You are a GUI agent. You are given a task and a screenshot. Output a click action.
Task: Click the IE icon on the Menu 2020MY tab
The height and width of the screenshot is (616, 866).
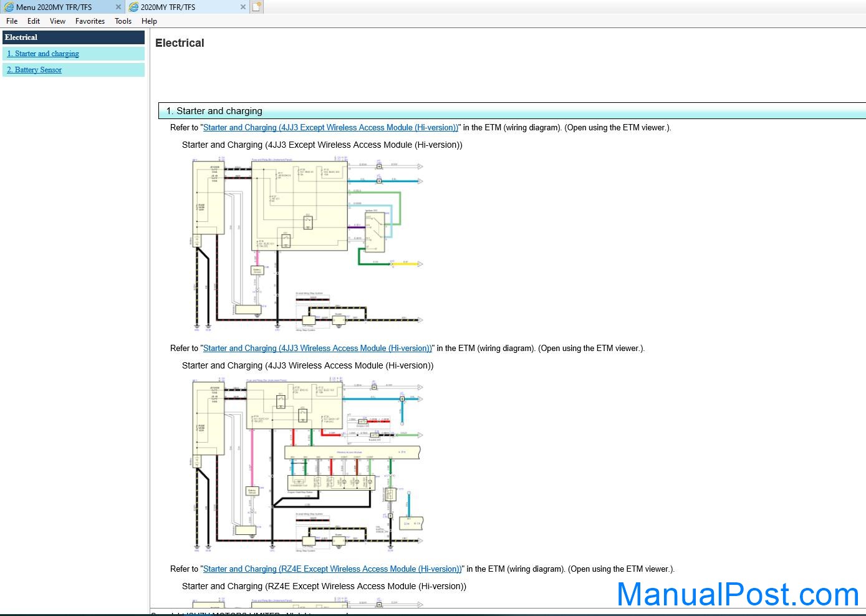pyautogui.click(x=9, y=7)
